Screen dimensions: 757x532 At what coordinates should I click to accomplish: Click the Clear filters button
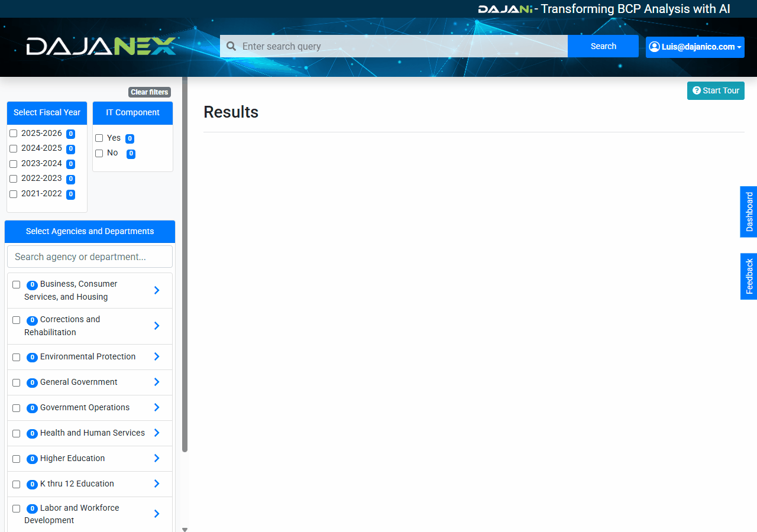coord(150,92)
